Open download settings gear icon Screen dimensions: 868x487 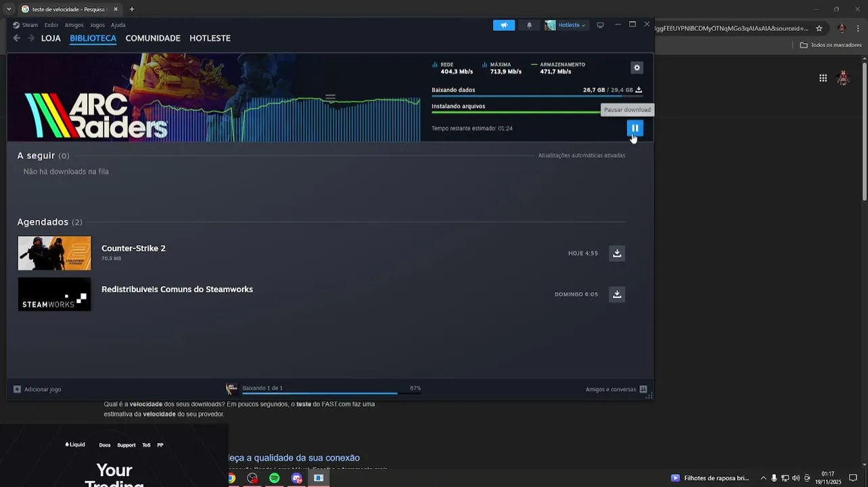coord(637,68)
